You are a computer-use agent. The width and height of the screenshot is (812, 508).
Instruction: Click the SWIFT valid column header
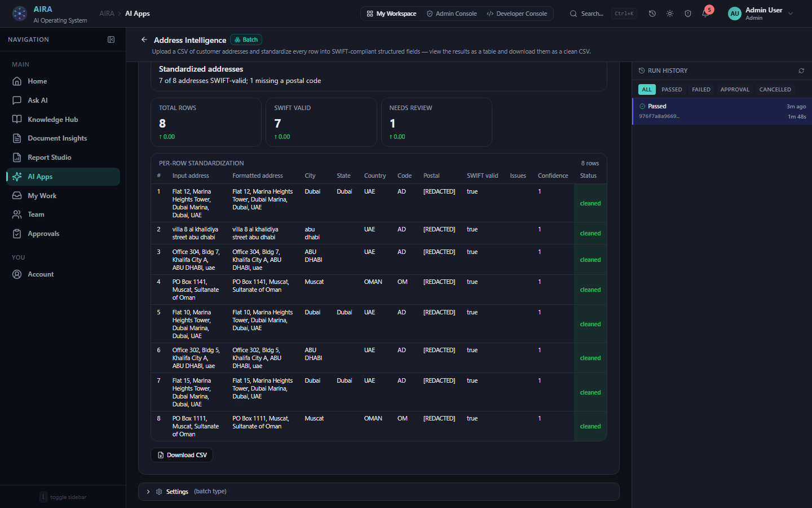tap(482, 176)
